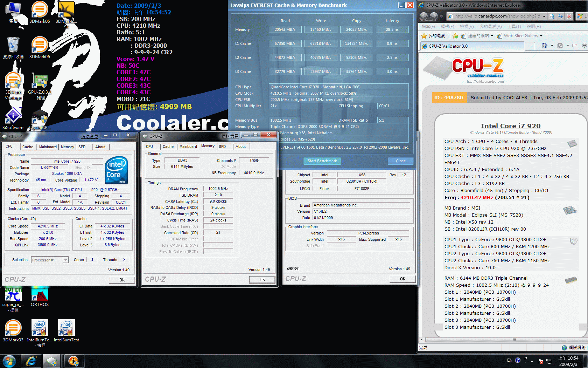Click the Windows Start orb
Viewport: 588px width, 368px height.
tap(9, 361)
